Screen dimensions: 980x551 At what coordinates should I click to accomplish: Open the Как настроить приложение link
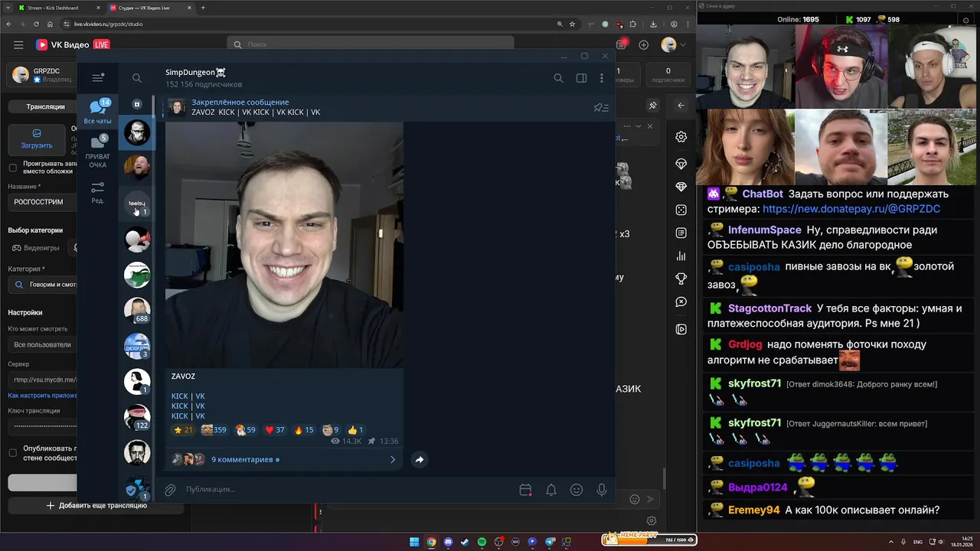coord(42,396)
